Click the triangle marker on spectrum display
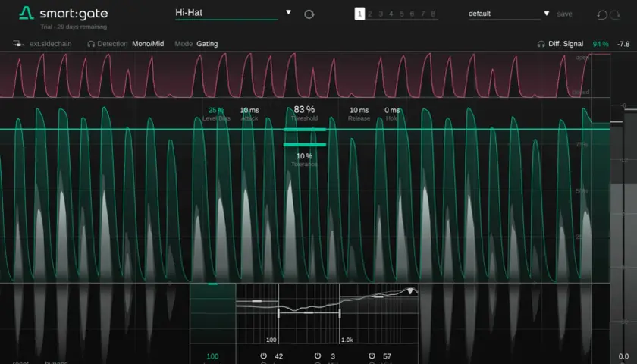The height and width of the screenshot is (364, 637). pos(410,291)
